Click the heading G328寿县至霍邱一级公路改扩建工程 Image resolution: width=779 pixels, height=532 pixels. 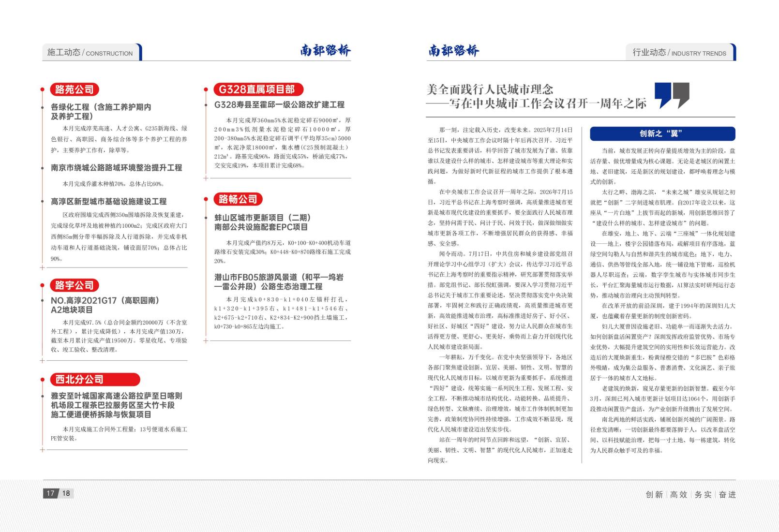280,104
